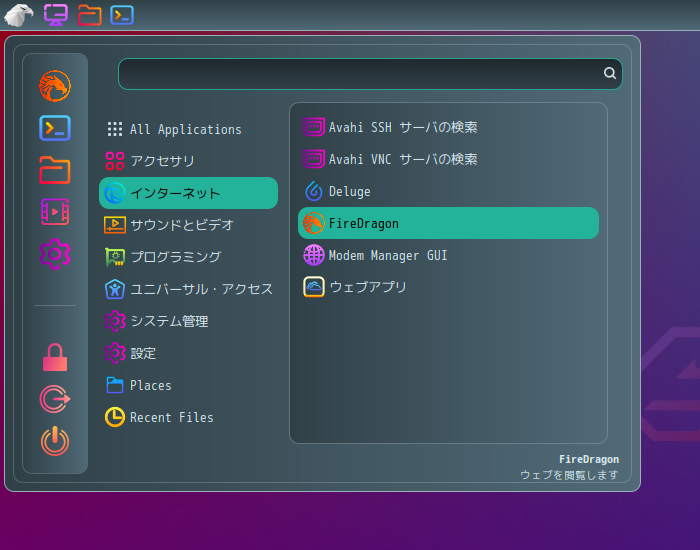Screen dimensions: 700x550
Task: Open the folder icon in favorites sidebar
Action: (x=55, y=170)
